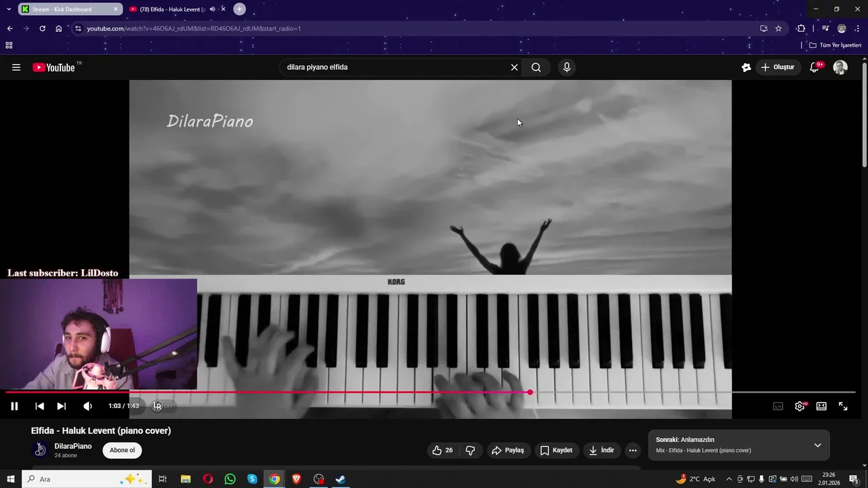Toggle the subtitles button in player
The height and width of the screenshot is (488, 868).
(778, 406)
